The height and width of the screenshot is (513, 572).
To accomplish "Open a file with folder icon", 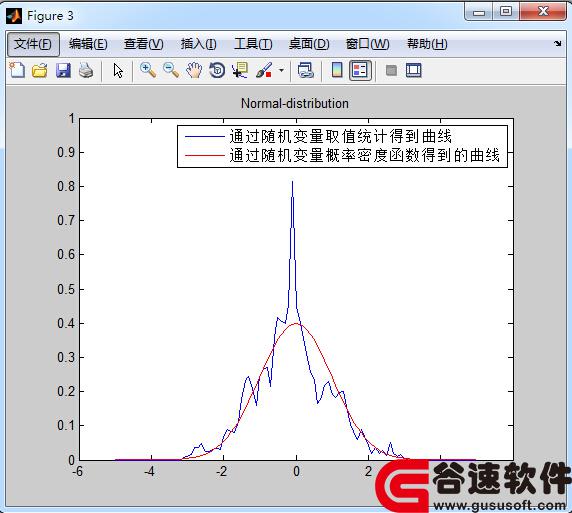I will 39,70.
